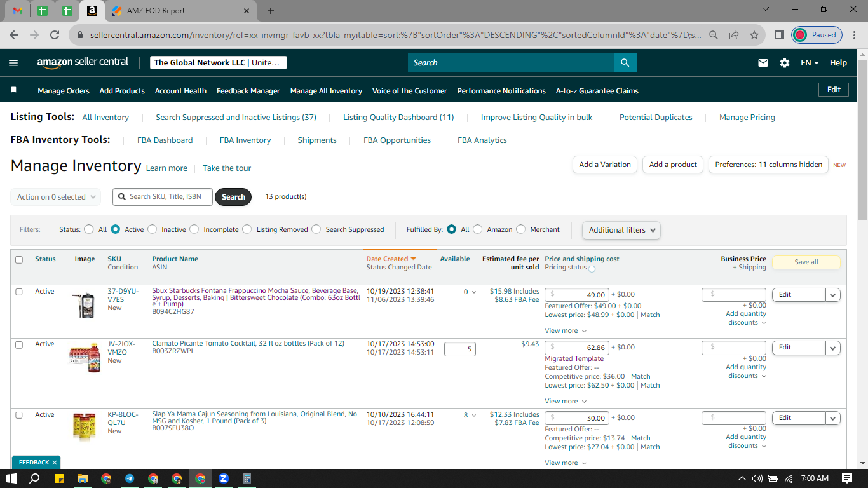Open Account Health in the nav bar
This screenshot has width=868, height=488.
tap(180, 91)
